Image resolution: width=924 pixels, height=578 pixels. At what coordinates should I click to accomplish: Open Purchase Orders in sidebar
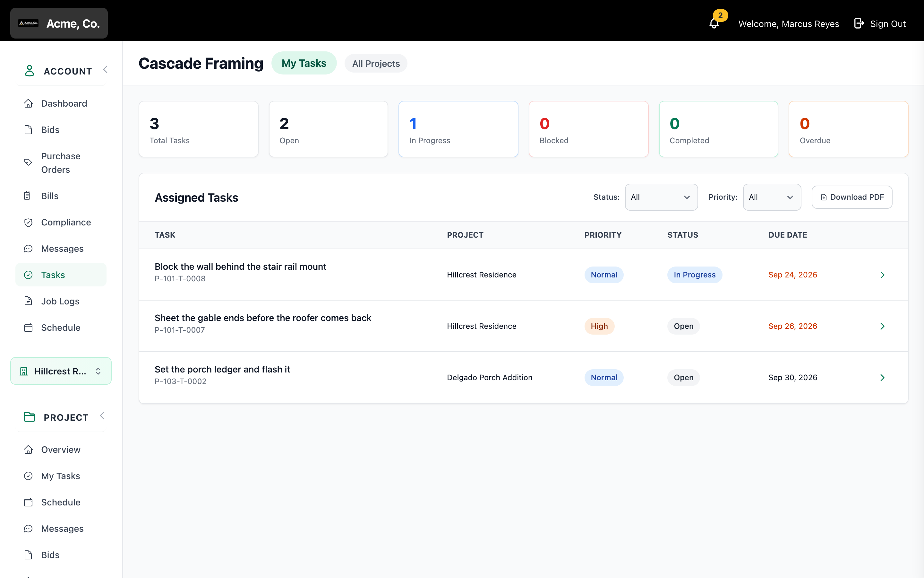click(61, 163)
